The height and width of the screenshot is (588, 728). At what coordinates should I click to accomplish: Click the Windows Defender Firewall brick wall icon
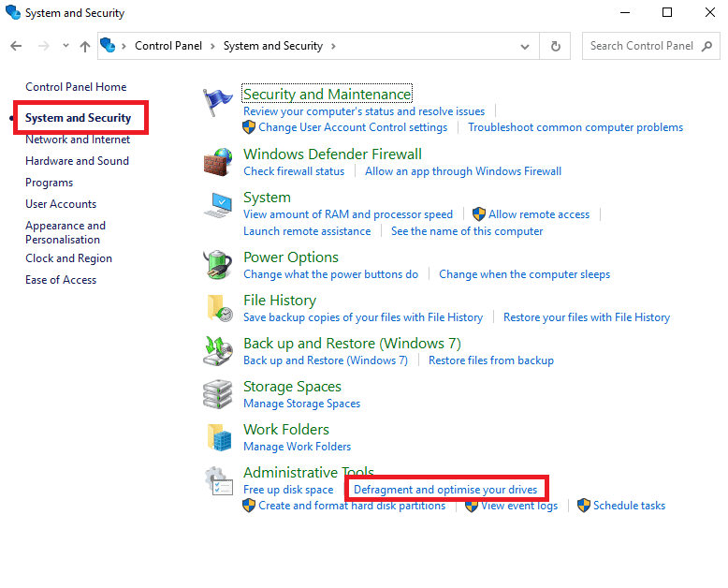(217, 162)
